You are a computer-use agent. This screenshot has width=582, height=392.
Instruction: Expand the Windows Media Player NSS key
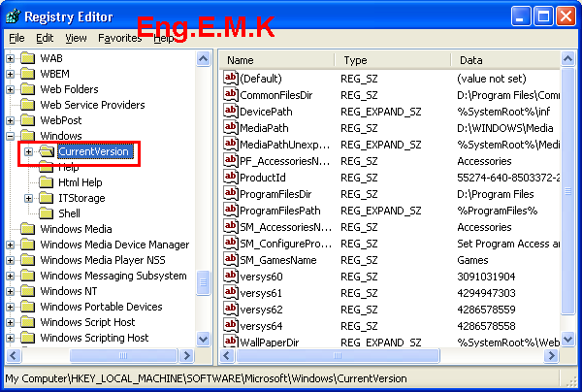pyautogui.click(x=11, y=260)
